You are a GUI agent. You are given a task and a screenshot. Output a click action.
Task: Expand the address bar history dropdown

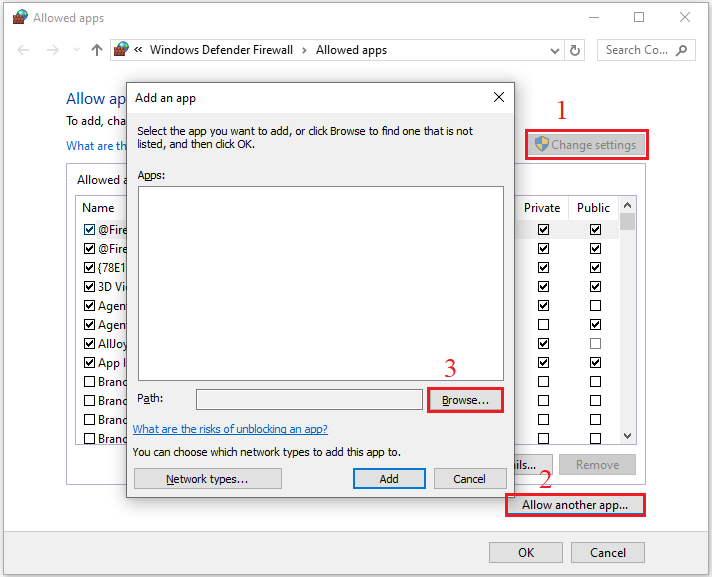point(554,50)
